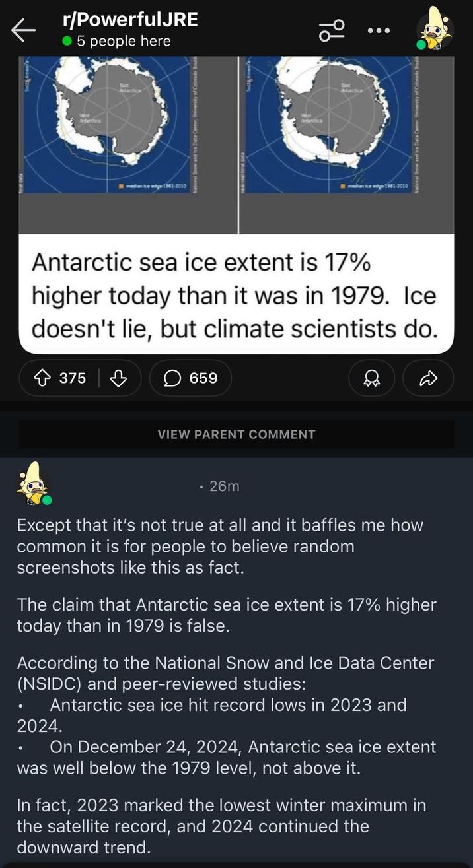Screen dimensions: 473x868
Task: Tap the comment bubble icon showing 659
Action: 190,378
